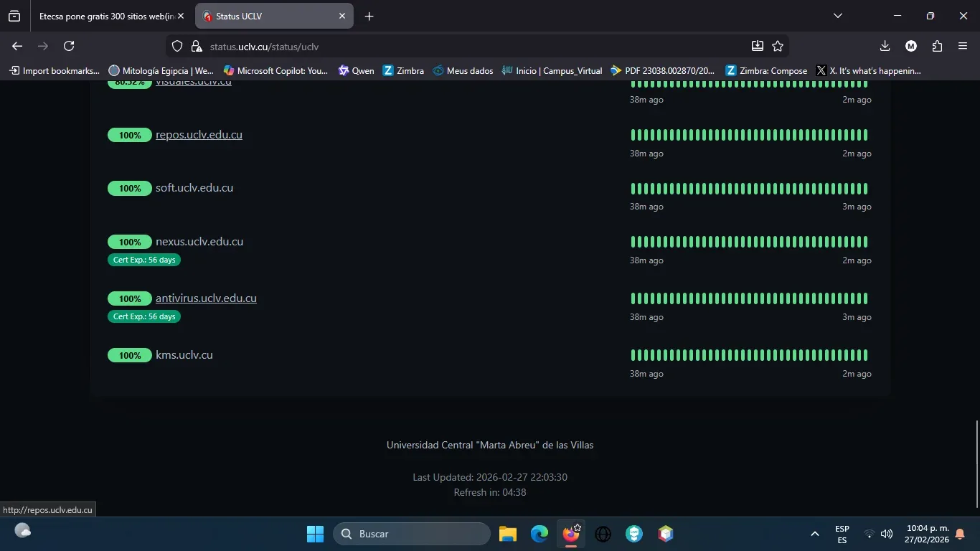Select the Status UCLV tab
980x551 pixels.
274,16
